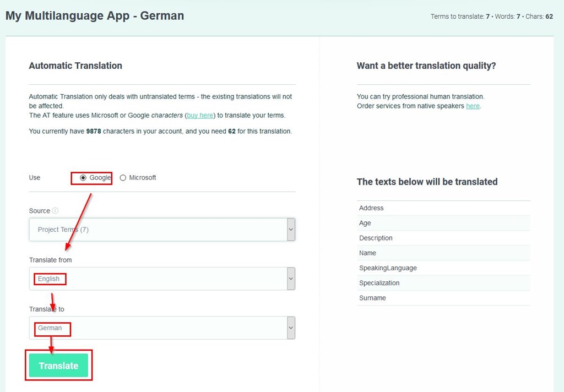This screenshot has height=392, width=564.
Task: Open the Source dropdown showing Project Terms
Action: pos(162,230)
